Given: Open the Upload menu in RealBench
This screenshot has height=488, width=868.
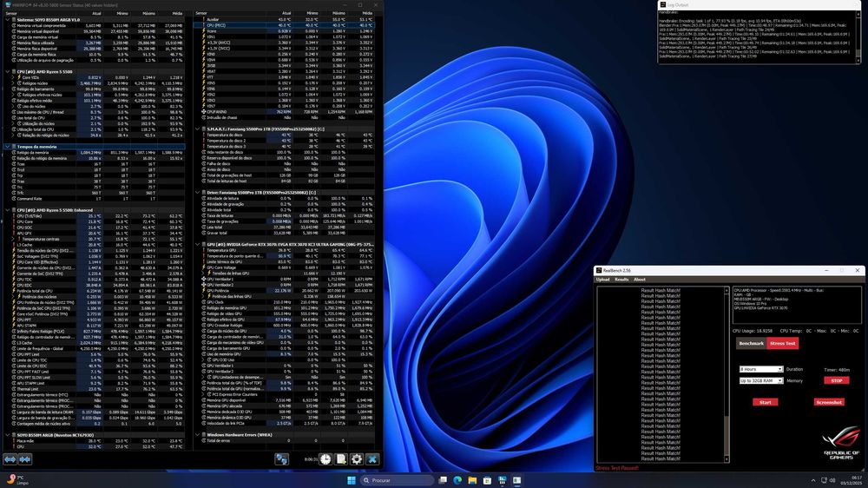Looking at the screenshot, I should [602, 280].
